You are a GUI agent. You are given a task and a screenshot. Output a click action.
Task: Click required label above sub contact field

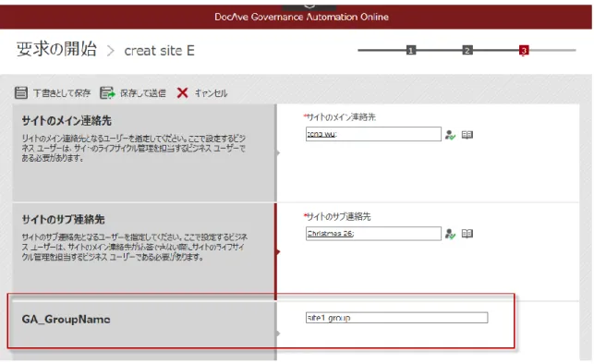[337, 217]
